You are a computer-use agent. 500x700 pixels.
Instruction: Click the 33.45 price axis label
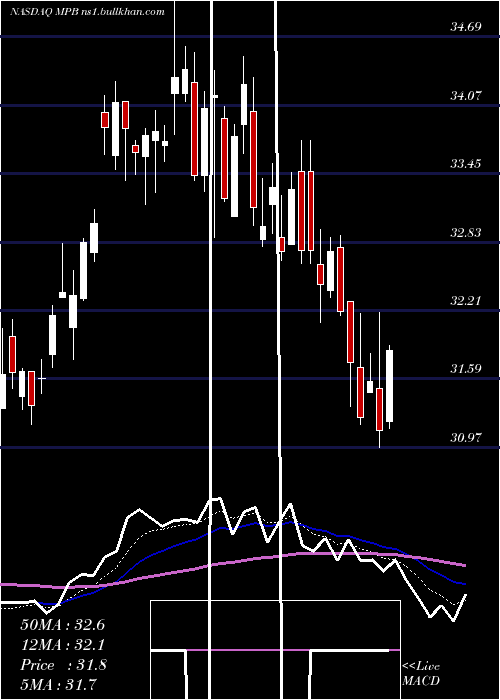(x=466, y=164)
